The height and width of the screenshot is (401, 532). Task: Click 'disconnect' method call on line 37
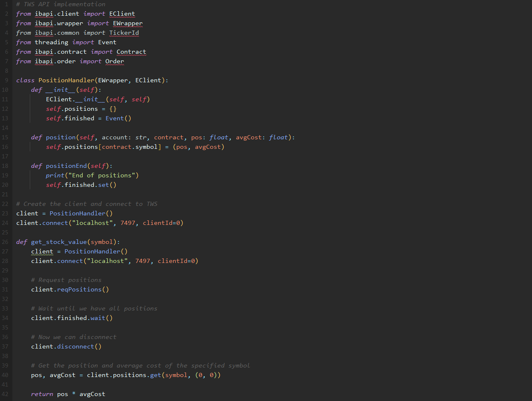coord(76,346)
